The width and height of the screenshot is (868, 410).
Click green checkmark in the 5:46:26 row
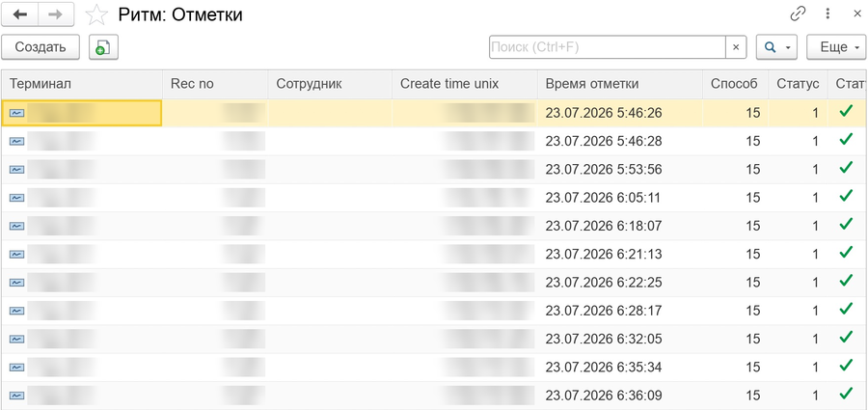click(845, 111)
